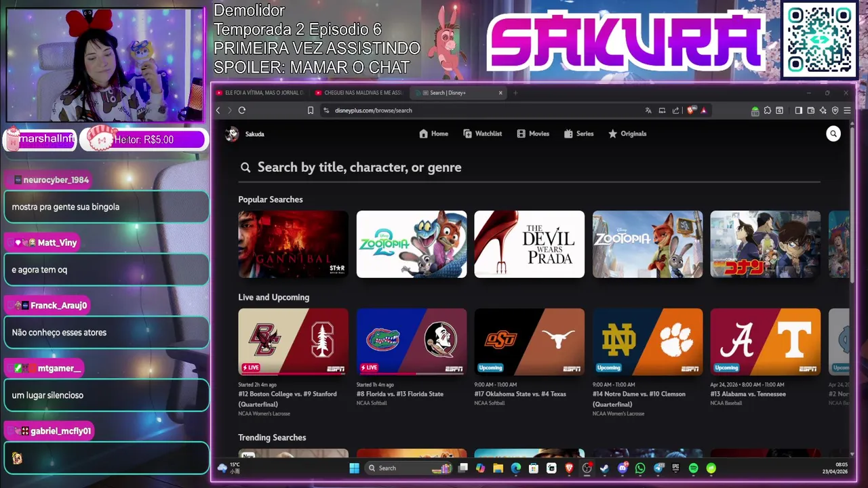The height and width of the screenshot is (488, 868).
Task: Watch the live Boston College vs. Stanford game
Action: click(x=293, y=342)
